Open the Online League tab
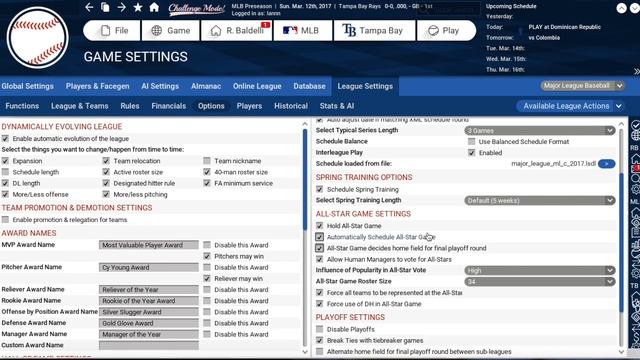Viewport: 640px width, 360px height. 257,86
